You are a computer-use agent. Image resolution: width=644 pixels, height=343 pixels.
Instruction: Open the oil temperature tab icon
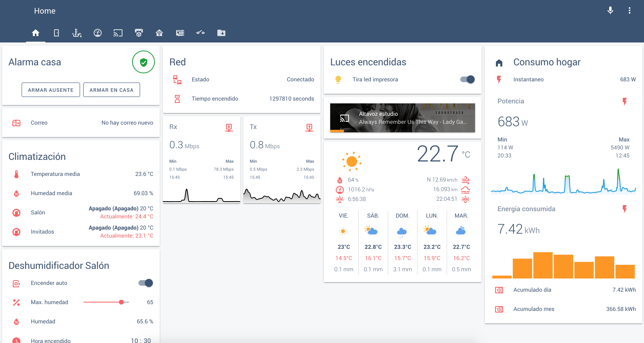[77, 33]
